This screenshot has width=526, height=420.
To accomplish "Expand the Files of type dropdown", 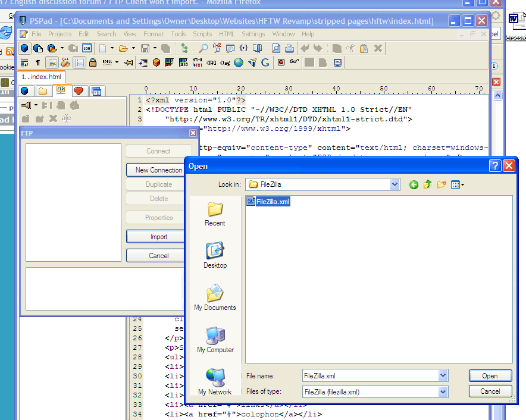I will click(443, 391).
